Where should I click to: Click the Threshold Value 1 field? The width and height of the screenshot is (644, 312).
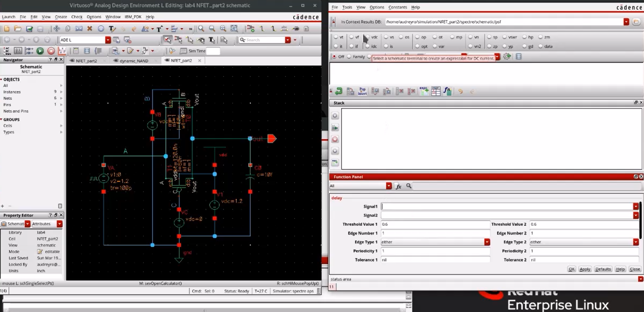coord(435,224)
